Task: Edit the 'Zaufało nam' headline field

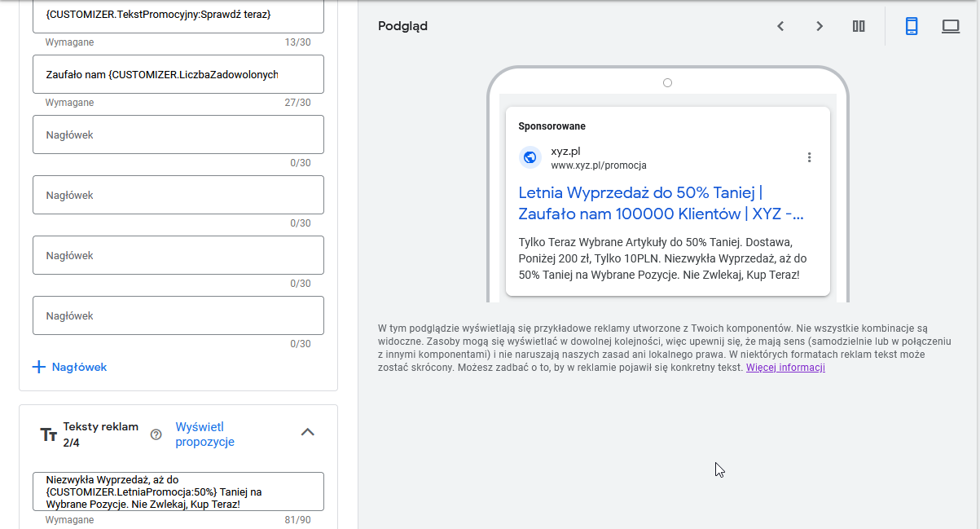Action: [x=178, y=74]
